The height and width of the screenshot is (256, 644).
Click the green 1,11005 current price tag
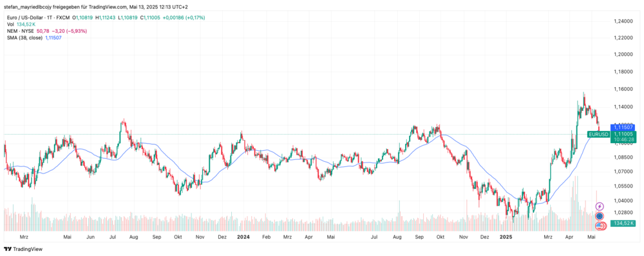pyautogui.click(x=623, y=134)
